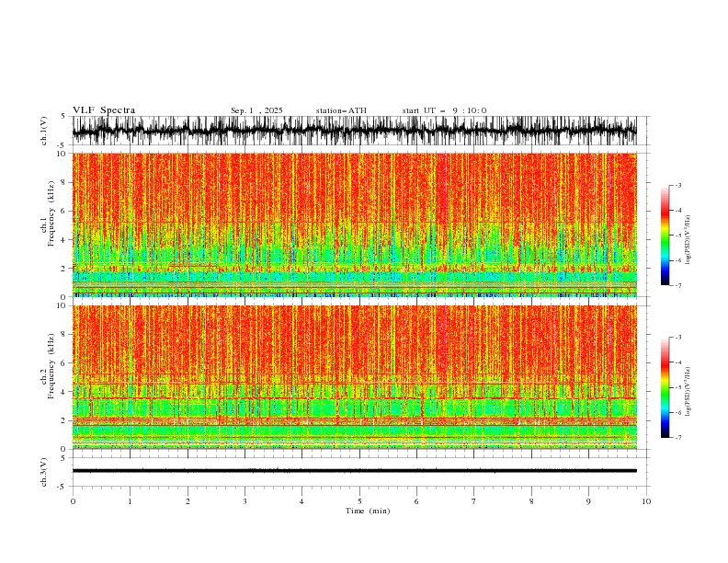Click the ch.2 color bar label log(PSD)(V²/Hz)

click(688, 392)
